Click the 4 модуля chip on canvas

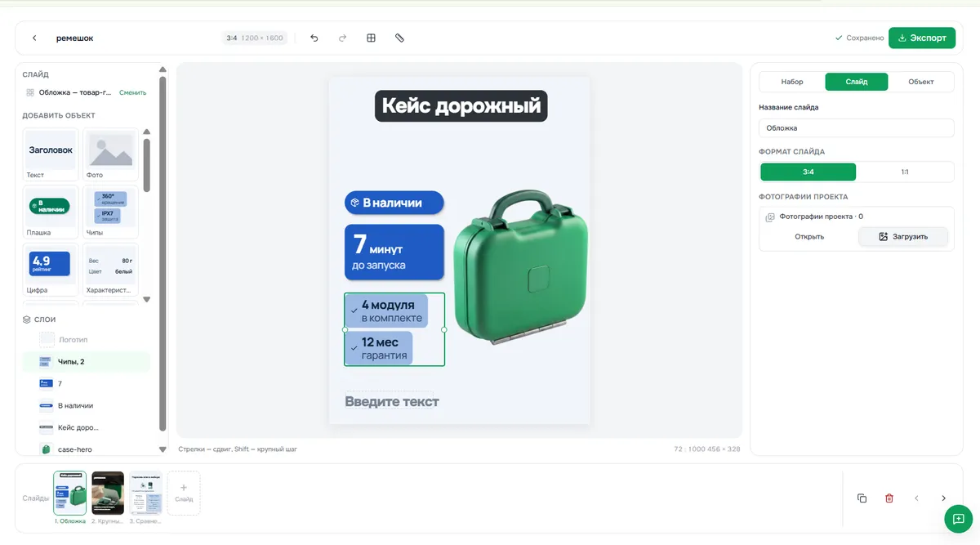(386, 311)
